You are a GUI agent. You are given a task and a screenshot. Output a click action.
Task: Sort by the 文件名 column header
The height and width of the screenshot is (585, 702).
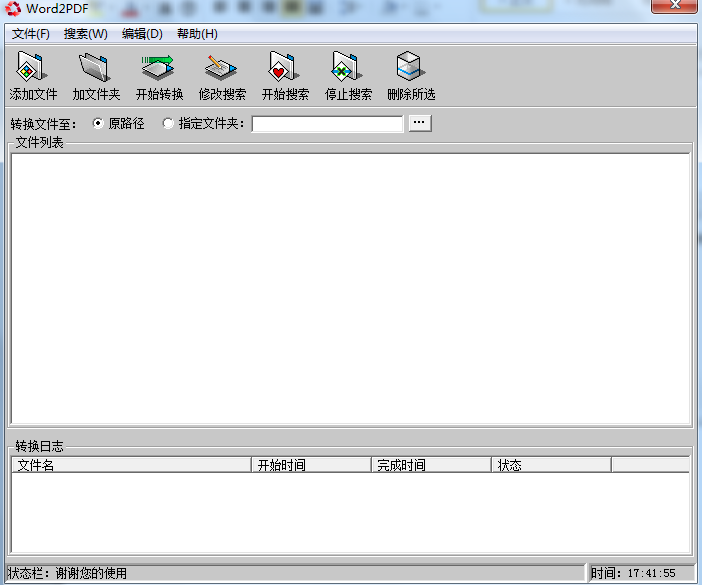coord(131,465)
